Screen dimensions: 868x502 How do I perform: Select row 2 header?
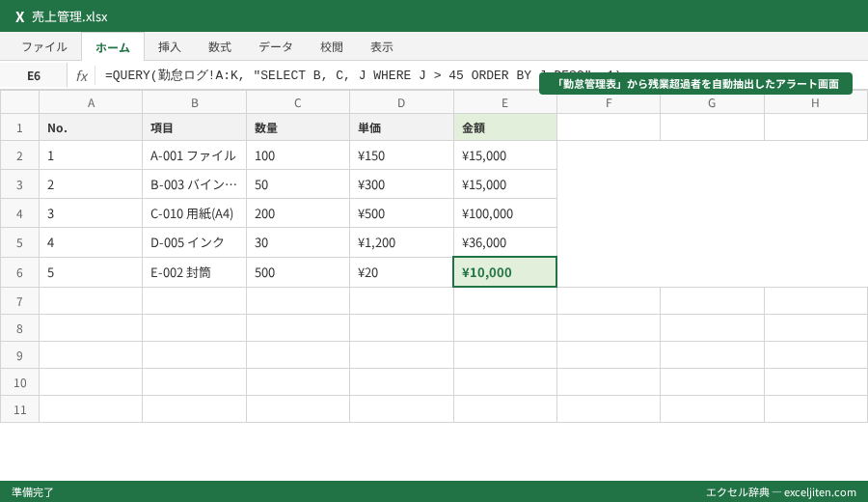point(19,155)
